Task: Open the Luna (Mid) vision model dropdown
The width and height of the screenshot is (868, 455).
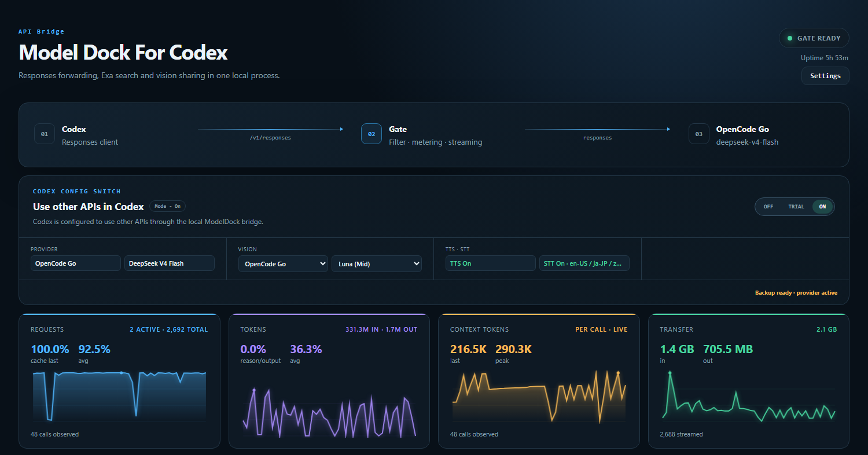Action: (x=377, y=264)
